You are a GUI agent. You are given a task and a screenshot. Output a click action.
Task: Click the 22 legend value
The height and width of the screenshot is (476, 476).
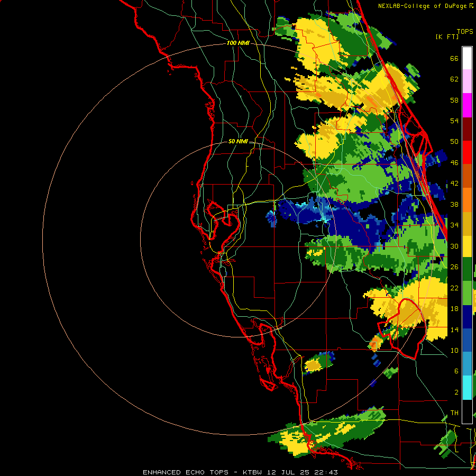(x=454, y=288)
